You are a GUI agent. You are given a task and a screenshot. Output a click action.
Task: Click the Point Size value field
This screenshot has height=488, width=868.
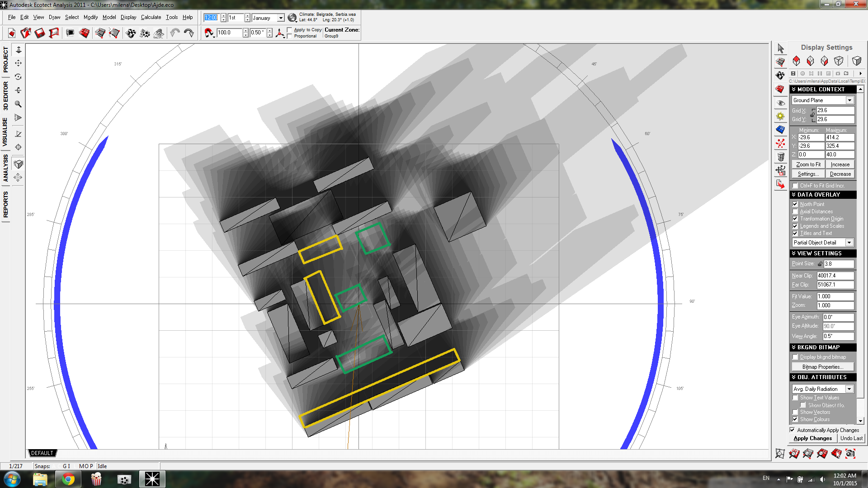point(839,264)
